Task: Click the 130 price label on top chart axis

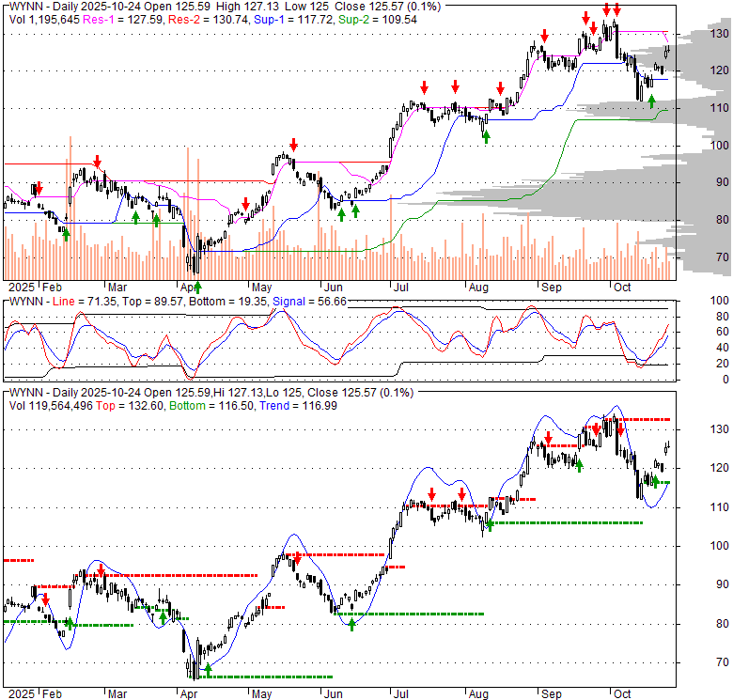Action: point(720,33)
